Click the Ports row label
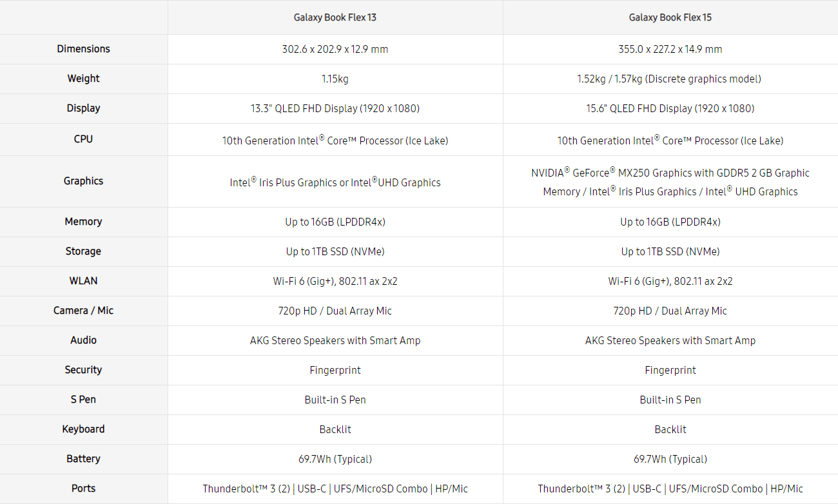The width and height of the screenshot is (838, 504). (83, 489)
